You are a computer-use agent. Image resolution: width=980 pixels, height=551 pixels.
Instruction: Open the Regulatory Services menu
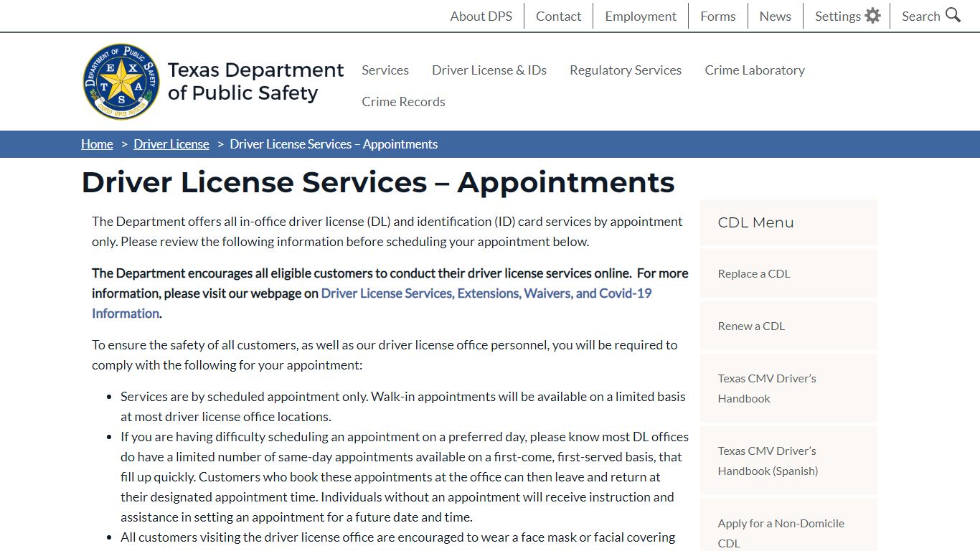click(626, 70)
